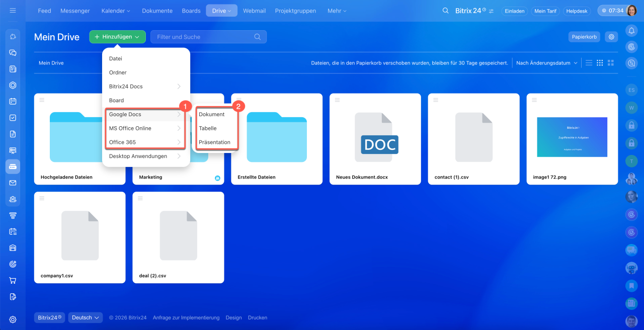
Task: Expand Office 365 submenu
Action: [145, 142]
